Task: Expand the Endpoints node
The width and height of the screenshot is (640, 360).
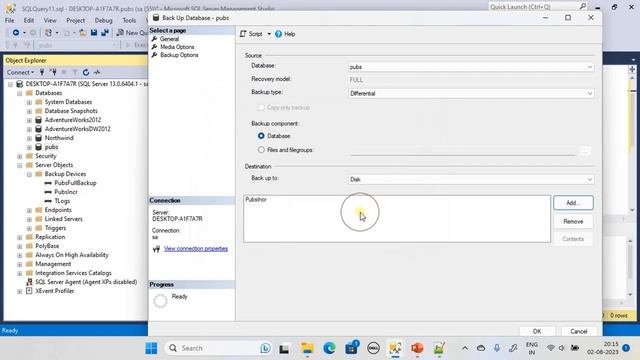Action: click(29, 210)
